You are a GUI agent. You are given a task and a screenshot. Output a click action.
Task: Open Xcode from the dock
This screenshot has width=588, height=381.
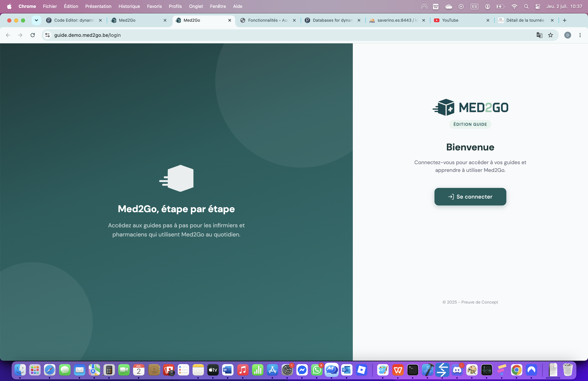[x=427, y=370]
